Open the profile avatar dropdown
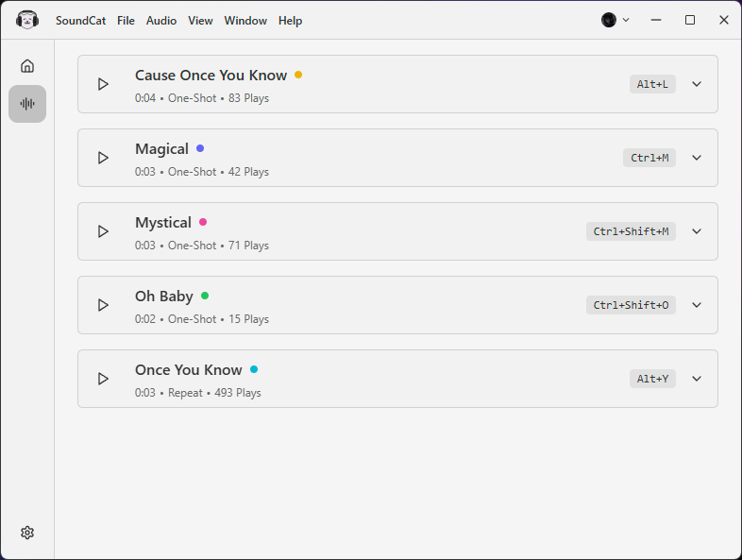The height and width of the screenshot is (560, 742). [x=616, y=20]
